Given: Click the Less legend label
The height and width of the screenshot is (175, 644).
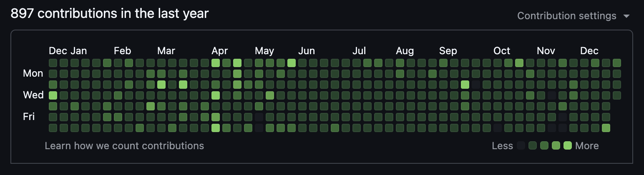Looking at the screenshot, I should point(503,146).
